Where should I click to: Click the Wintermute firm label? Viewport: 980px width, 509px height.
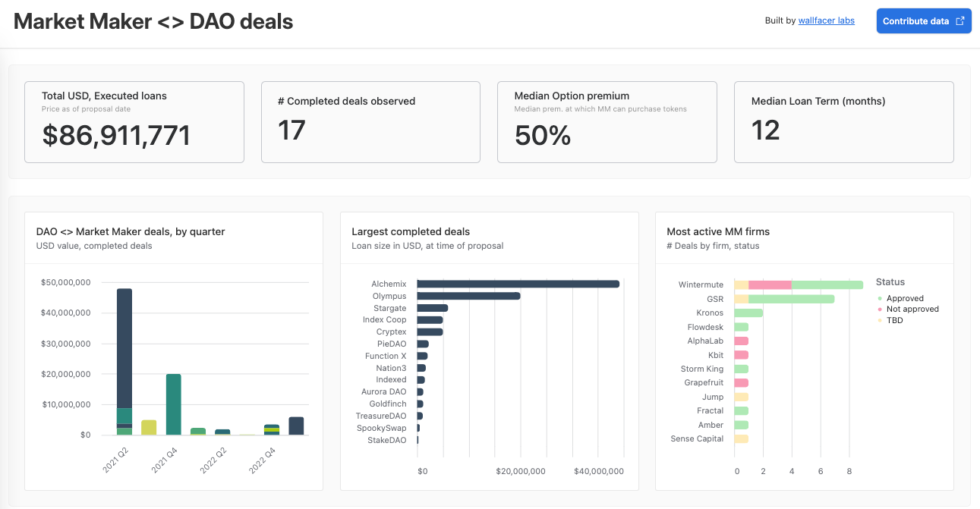tap(701, 284)
